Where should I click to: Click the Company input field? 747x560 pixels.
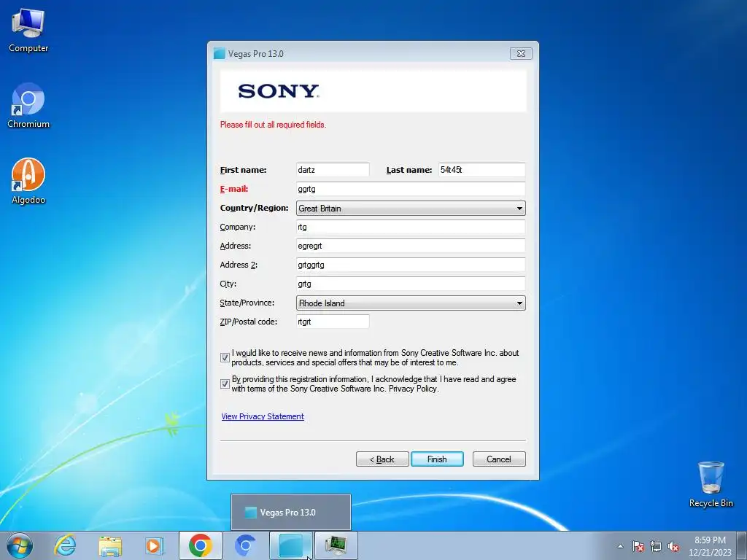click(x=411, y=227)
